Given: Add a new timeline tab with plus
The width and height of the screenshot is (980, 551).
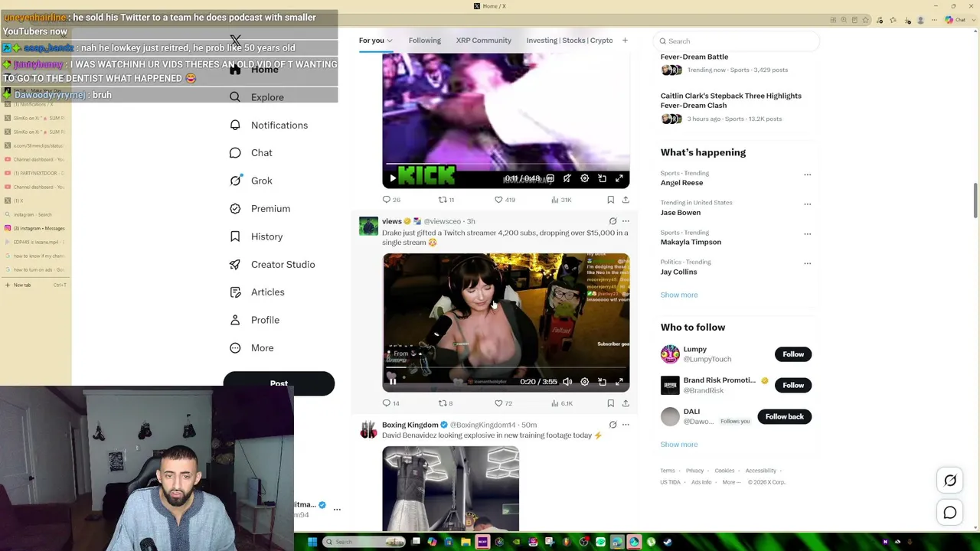Looking at the screenshot, I should click(x=625, y=41).
